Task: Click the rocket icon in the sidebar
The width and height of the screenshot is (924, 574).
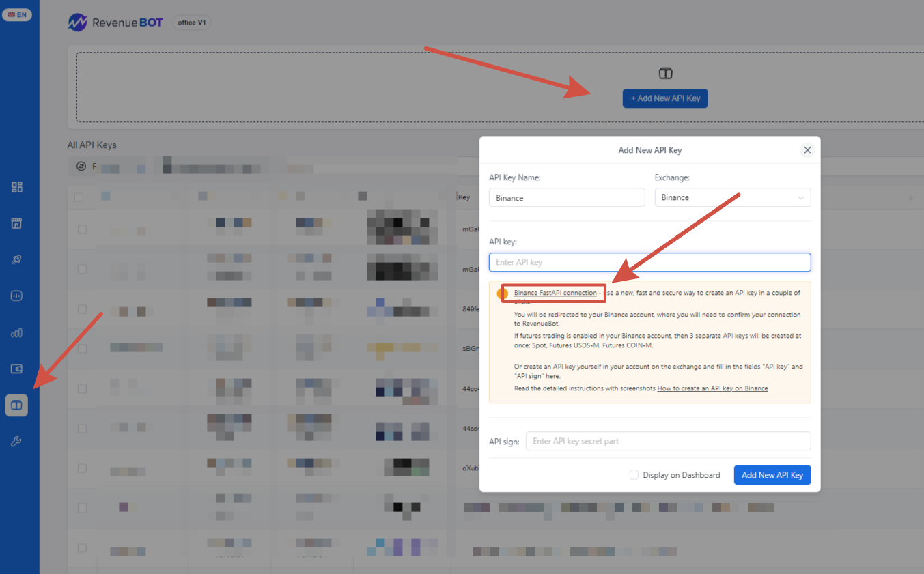Action: (17, 259)
